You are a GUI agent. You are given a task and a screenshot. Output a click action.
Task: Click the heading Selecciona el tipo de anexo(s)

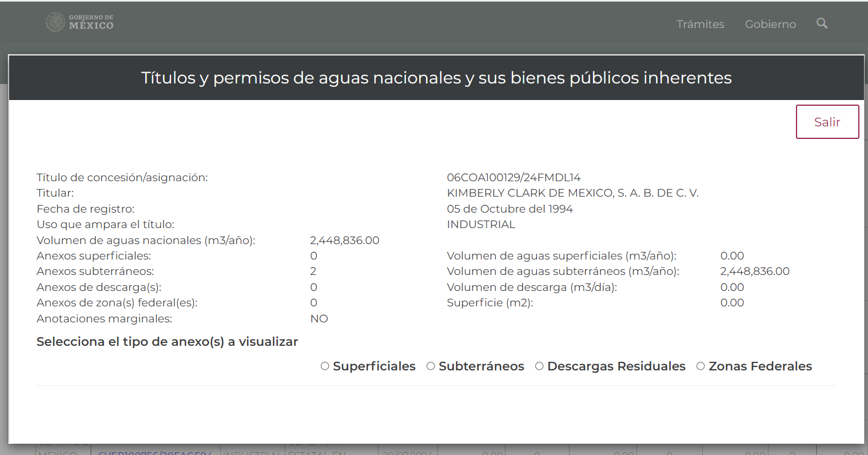(x=167, y=342)
